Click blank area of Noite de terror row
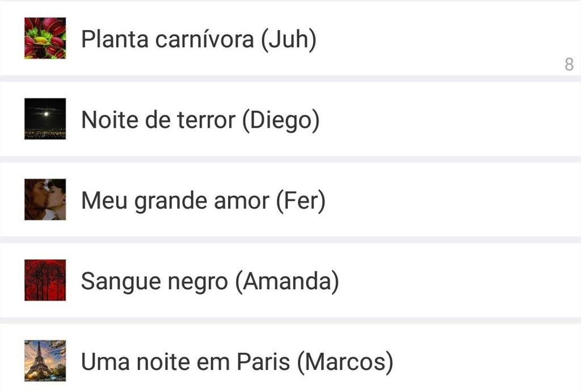The image size is (581, 392). point(445,119)
